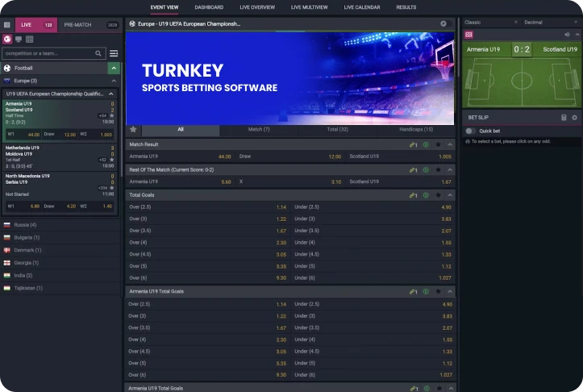Open the EVENT VIEW menu

click(x=164, y=7)
